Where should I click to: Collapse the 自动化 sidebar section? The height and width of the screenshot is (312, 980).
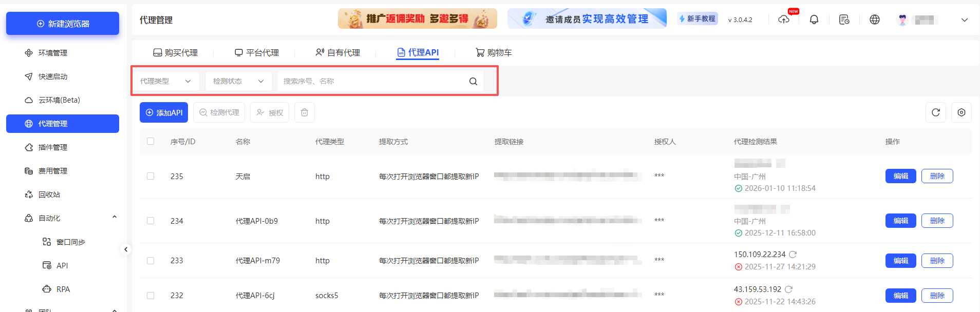tap(114, 218)
